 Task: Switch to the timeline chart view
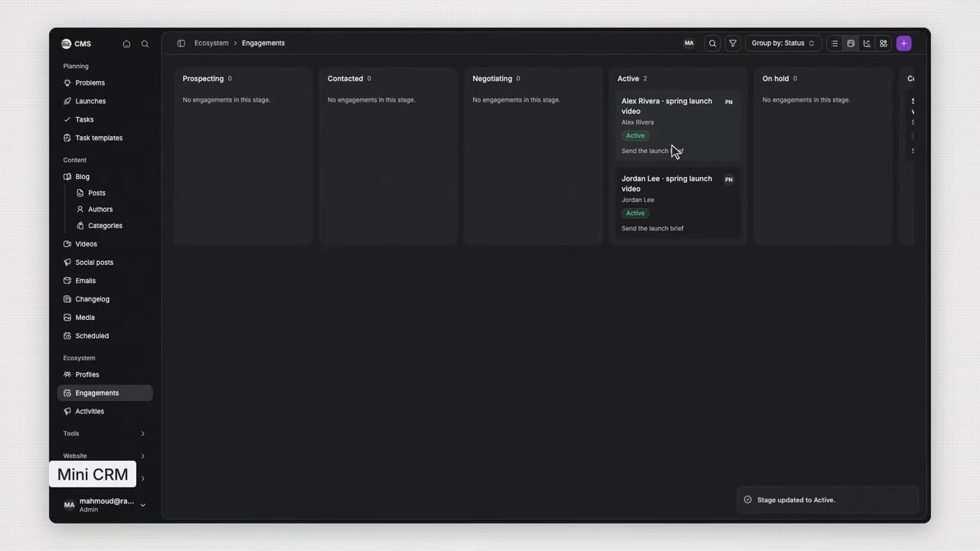(867, 44)
